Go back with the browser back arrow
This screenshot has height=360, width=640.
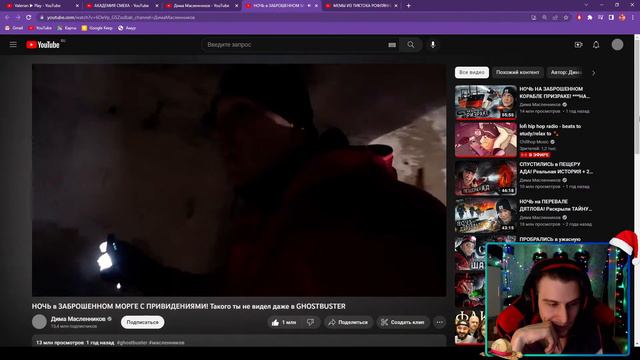[x=7, y=18]
